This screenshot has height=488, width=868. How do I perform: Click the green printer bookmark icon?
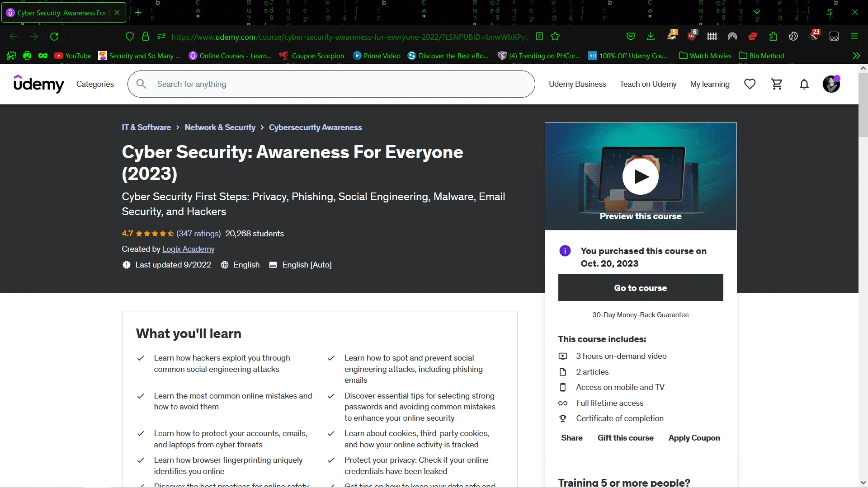[27, 56]
